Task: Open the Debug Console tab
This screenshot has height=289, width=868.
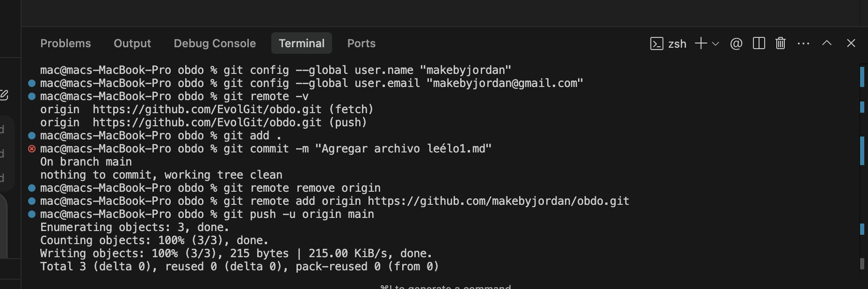Action: pos(215,43)
